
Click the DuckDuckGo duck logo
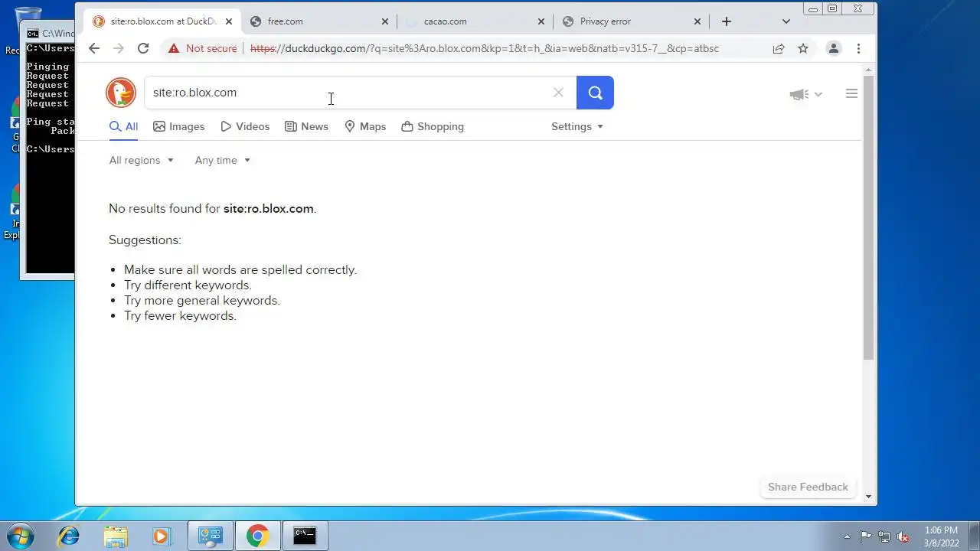121,93
